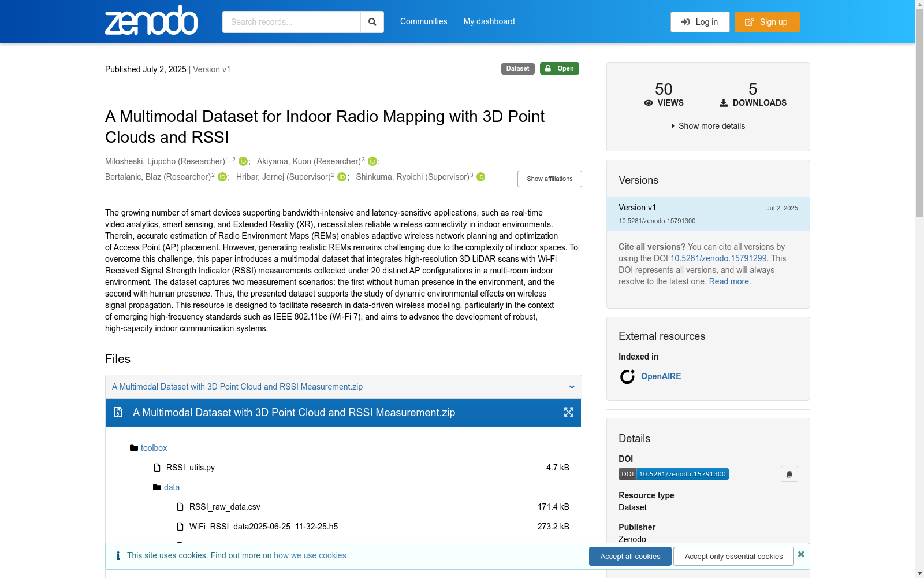Click the search magnifier button

pyautogui.click(x=372, y=22)
